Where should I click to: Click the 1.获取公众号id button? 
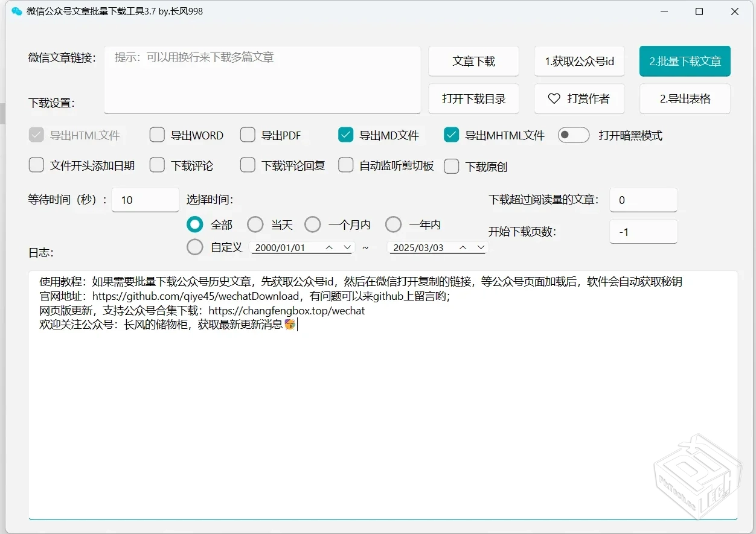pyautogui.click(x=578, y=61)
